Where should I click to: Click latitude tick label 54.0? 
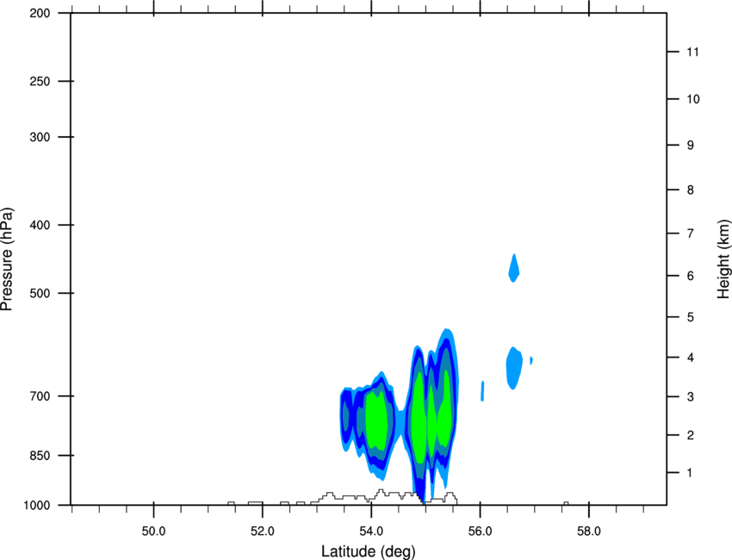point(371,532)
